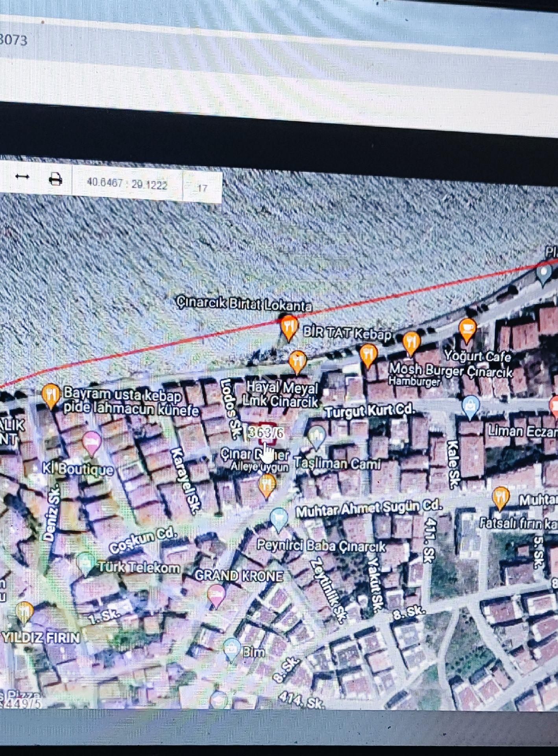
Task: Click the Ki Boutique pink hotel pin
Action: click(92, 443)
